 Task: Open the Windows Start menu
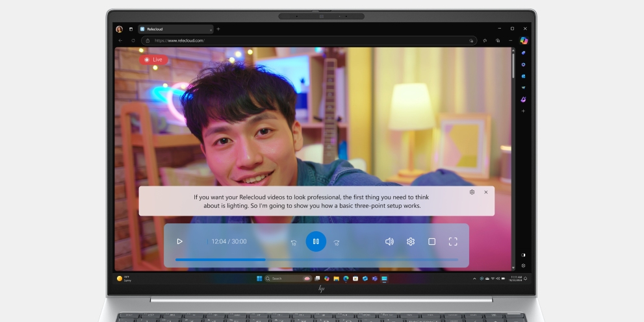[x=259, y=279]
